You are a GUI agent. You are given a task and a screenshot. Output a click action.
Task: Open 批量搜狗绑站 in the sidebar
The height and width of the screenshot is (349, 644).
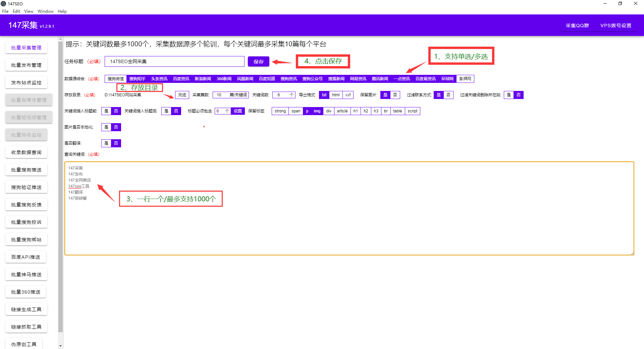[x=26, y=240]
